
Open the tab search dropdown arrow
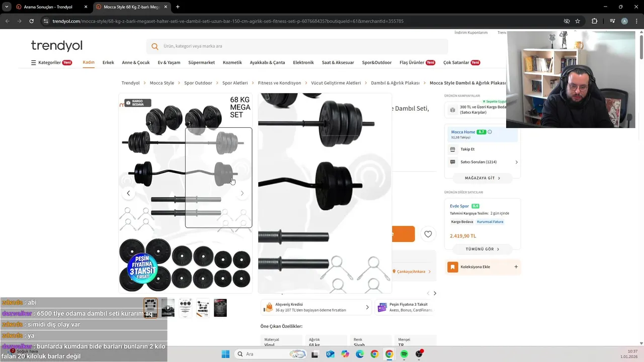(x=7, y=7)
